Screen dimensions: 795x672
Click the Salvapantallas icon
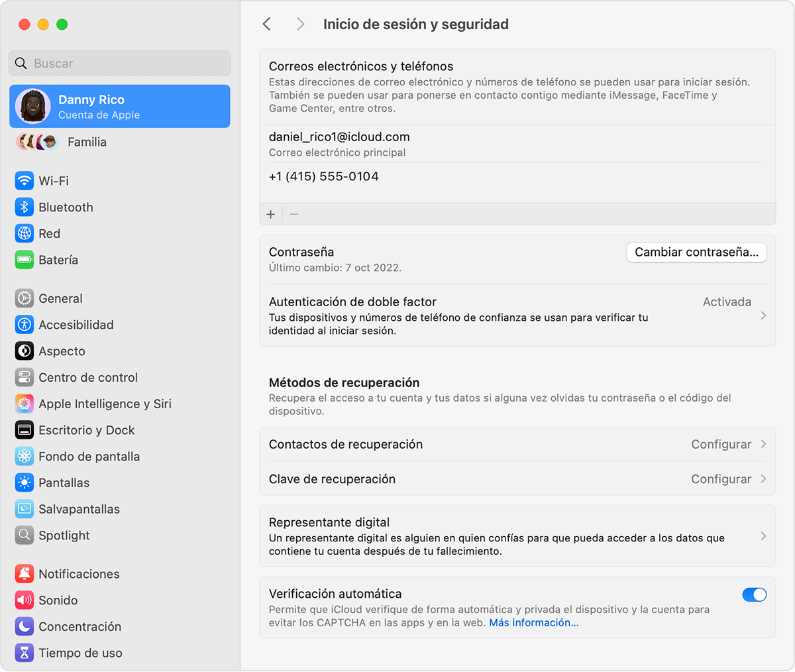tap(25, 509)
